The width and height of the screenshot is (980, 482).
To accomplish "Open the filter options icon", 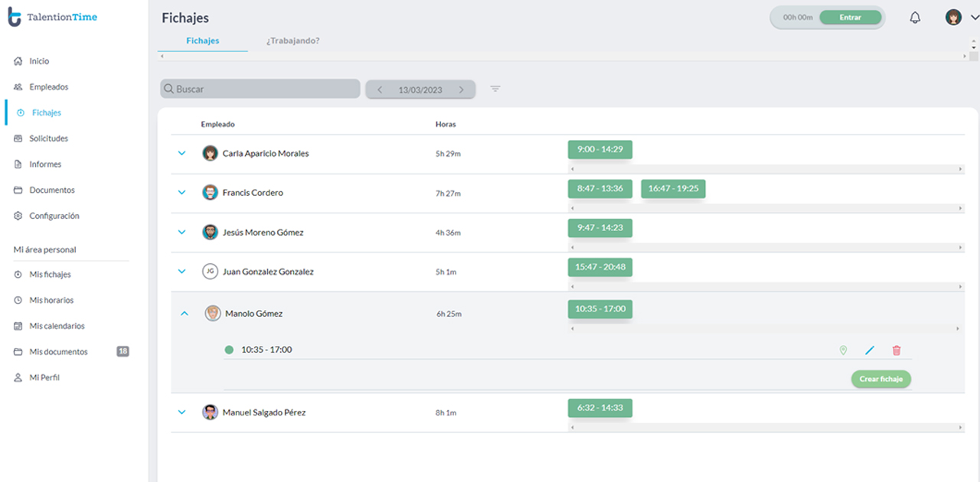I will 495,90.
